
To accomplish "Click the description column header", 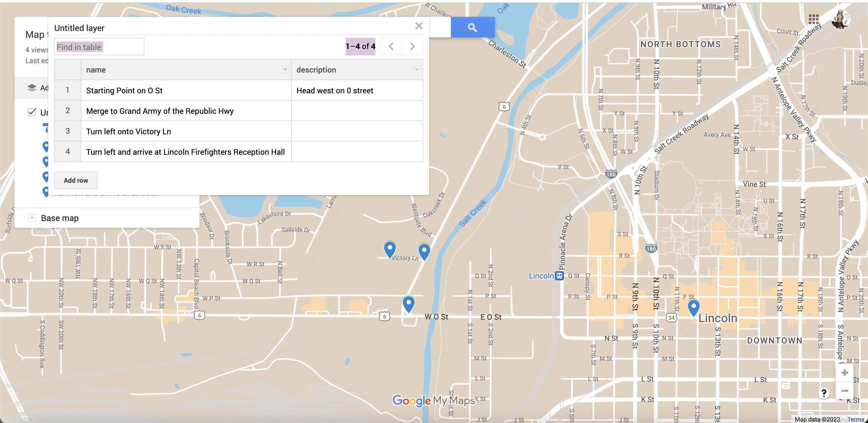I will point(357,70).
